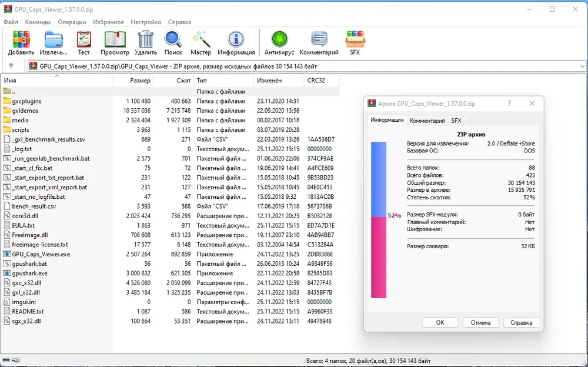
Task: Show archive Информация icon
Action: tap(236, 39)
